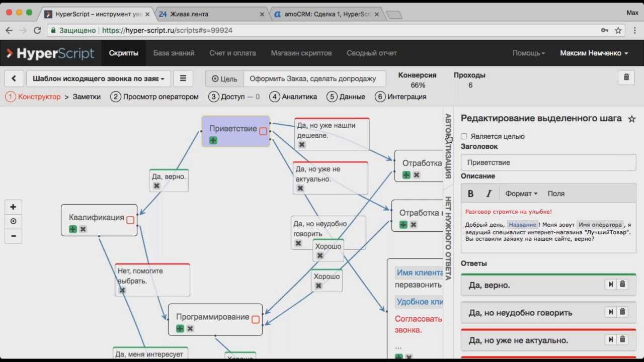Screen dimensions: 644x362
Task: Delete the 'Да, но уже не актуально.' panel answer
Action: pos(622,339)
